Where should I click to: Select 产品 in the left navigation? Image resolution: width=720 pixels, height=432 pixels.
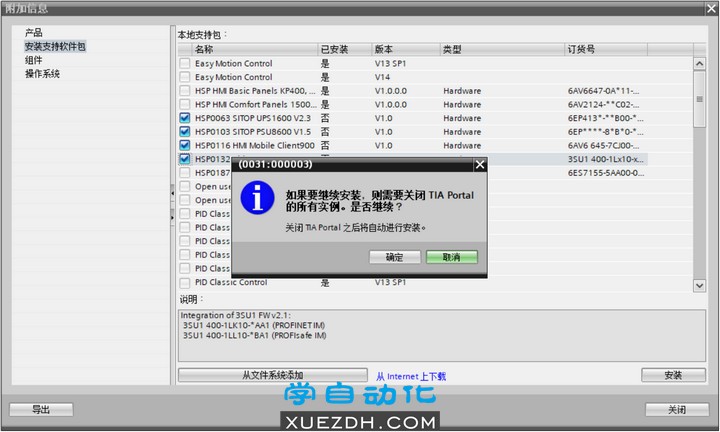34,33
